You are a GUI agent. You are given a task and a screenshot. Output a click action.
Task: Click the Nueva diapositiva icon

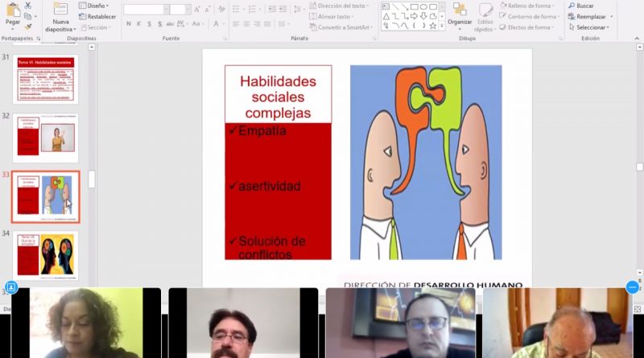pos(60,10)
